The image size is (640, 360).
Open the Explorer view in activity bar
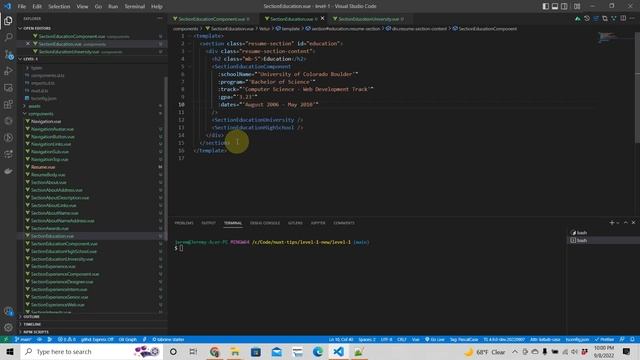click(8, 20)
